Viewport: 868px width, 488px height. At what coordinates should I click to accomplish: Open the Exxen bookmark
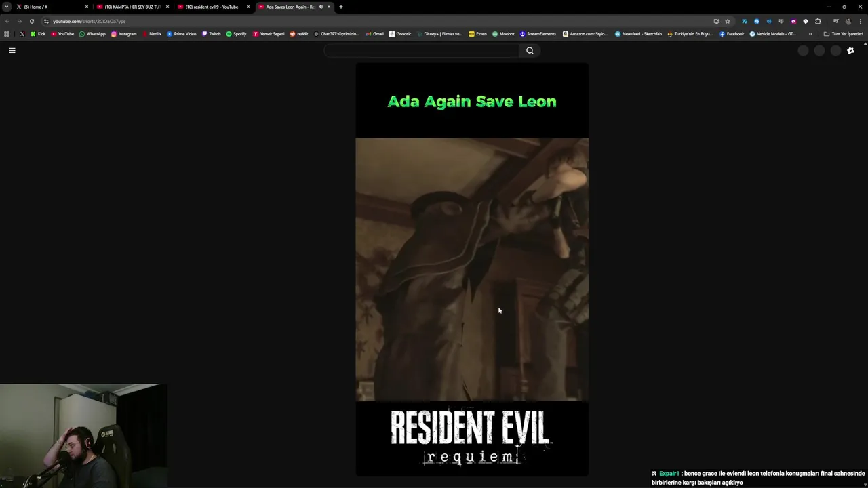477,33
